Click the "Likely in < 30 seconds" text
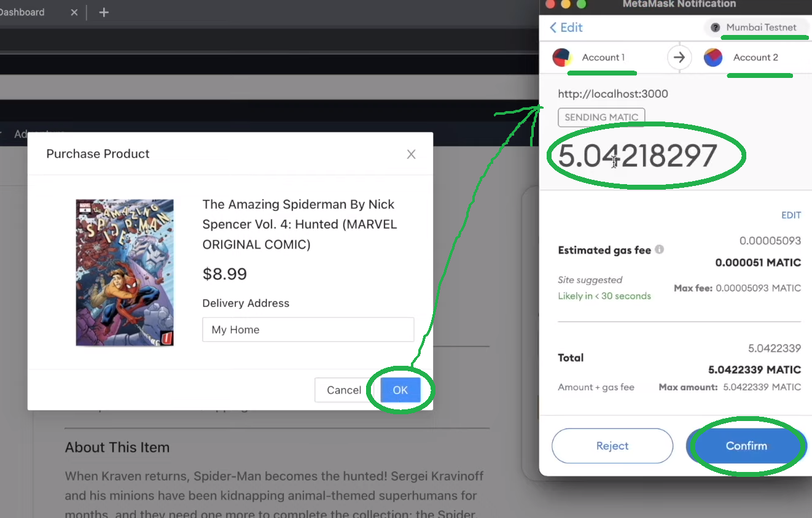 pyautogui.click(x=604, y=296)
